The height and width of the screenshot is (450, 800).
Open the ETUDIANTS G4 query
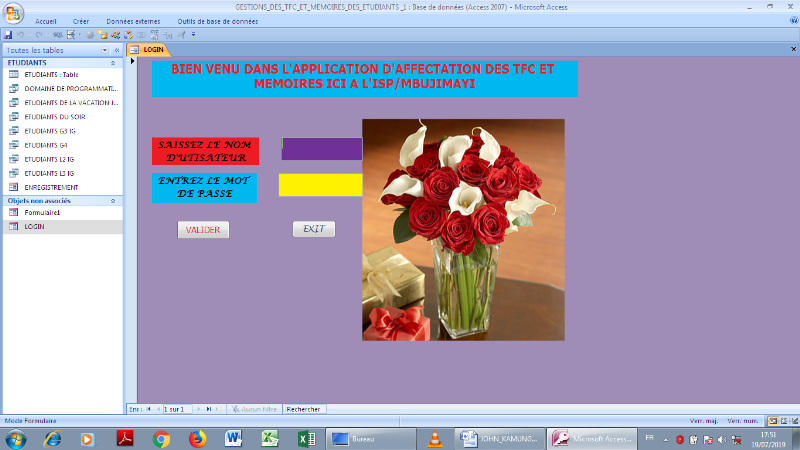[x=63, y=145]
